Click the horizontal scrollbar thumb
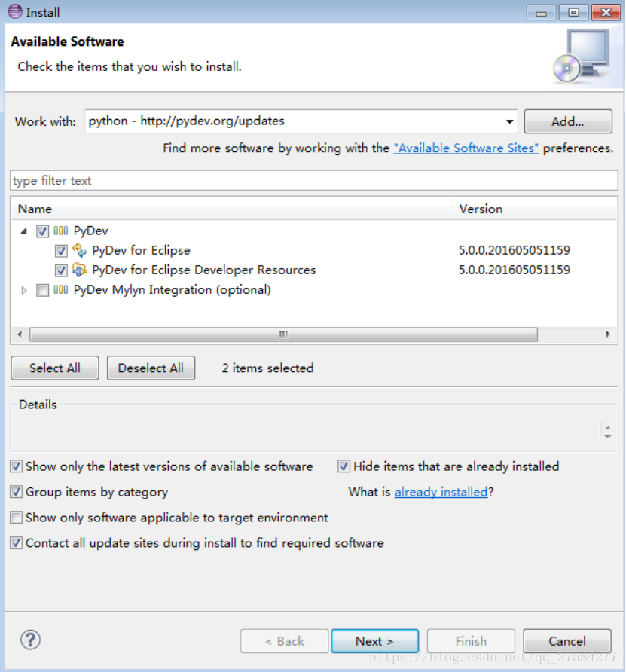This screenshot has width=626, height=672. [283, 334]
